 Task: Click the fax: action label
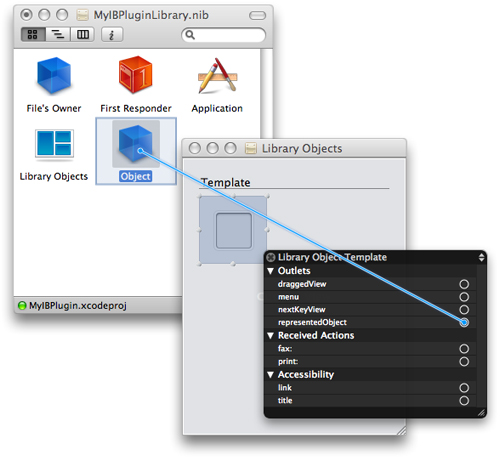tap(285, 349)
